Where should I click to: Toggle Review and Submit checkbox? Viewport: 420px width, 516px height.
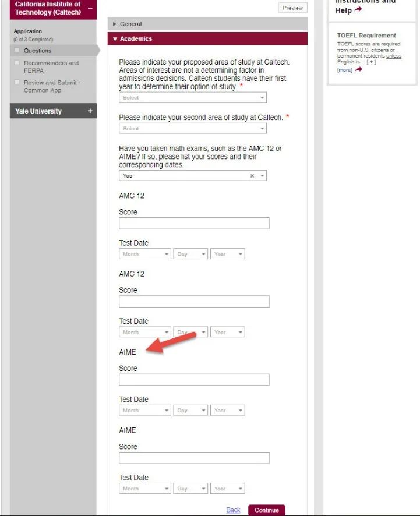pos(17,82)
